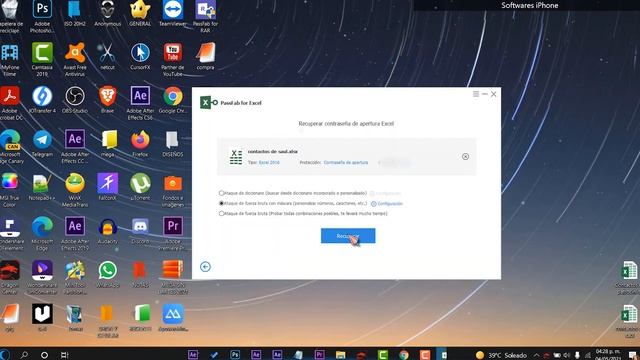The height and width of the screenshot is (360, 640).
Task: Open Audacity desktop shortcut
Action: tap(107, 231)
